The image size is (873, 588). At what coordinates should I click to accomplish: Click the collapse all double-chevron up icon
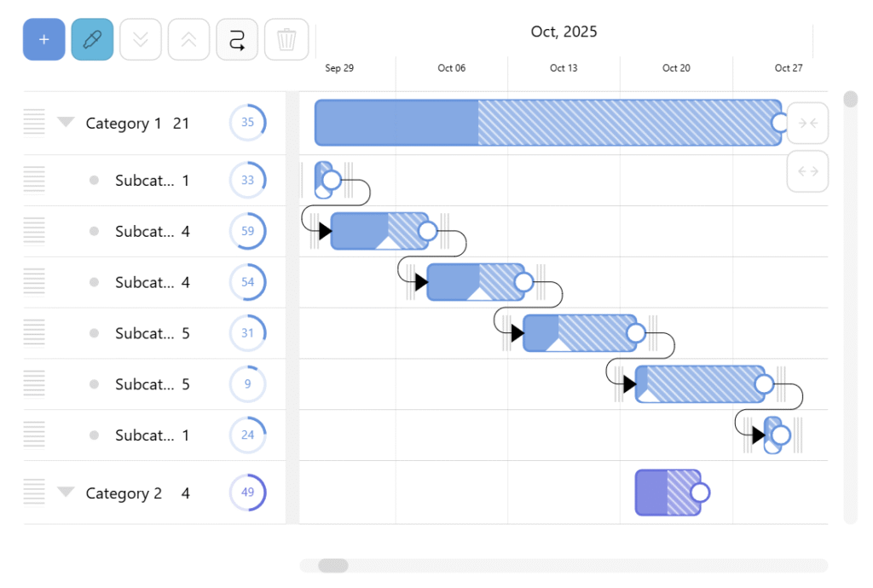[x=188, y=39]
